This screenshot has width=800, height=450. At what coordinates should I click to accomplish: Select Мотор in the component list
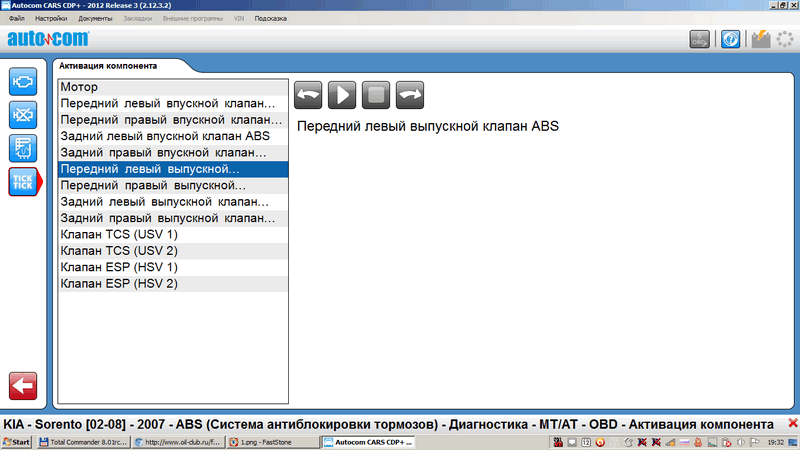coord(173,87)
